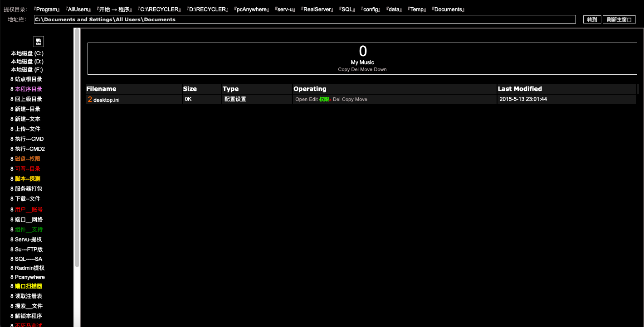644x327 pixels.
Task: Click green 权限 for desktop.ini
Action: [324, 99]
